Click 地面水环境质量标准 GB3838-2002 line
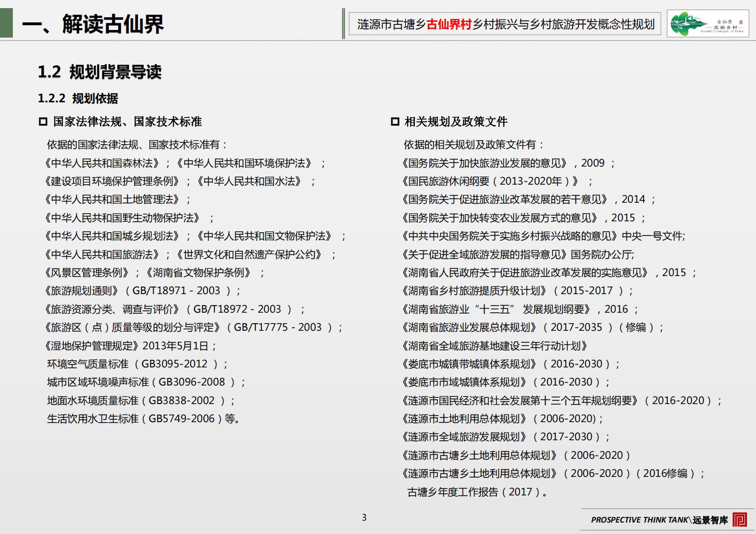 141,401
